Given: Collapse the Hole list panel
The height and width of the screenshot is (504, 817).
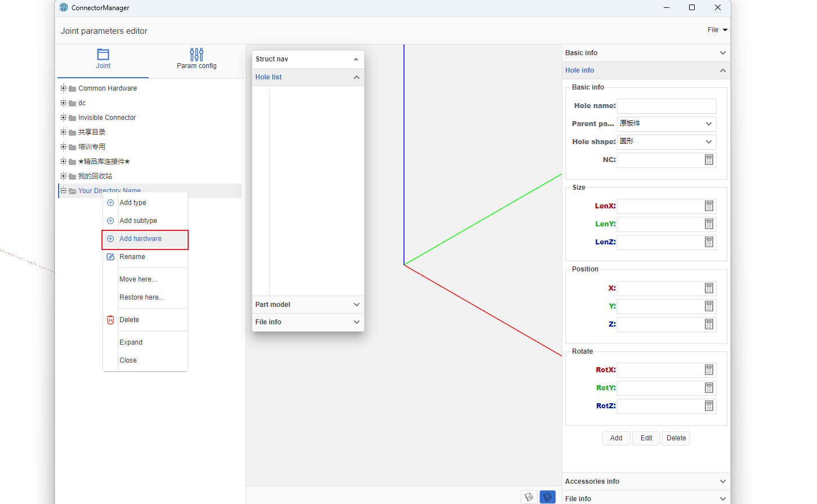Looking at the screenshot, I should pos(356,77).
